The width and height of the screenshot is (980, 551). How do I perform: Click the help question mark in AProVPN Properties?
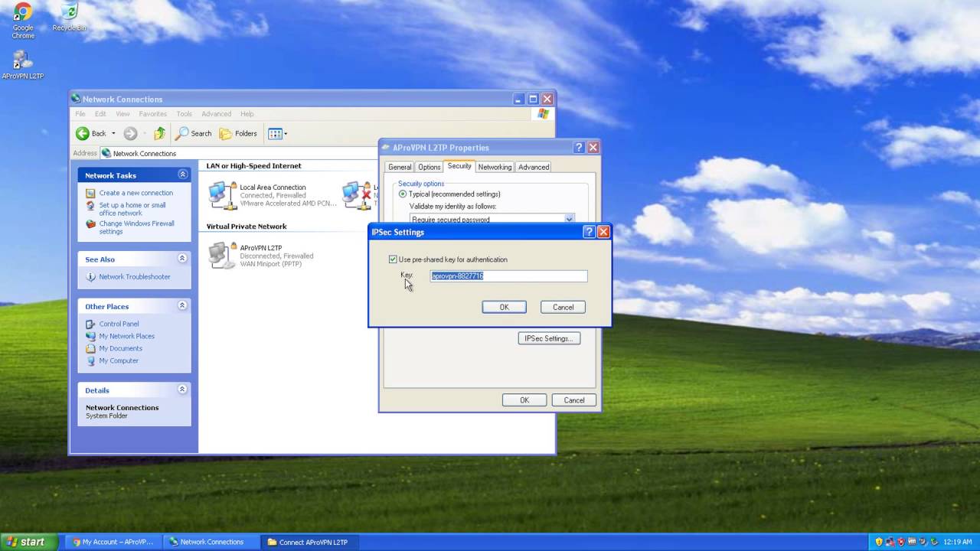pos(579,148)
